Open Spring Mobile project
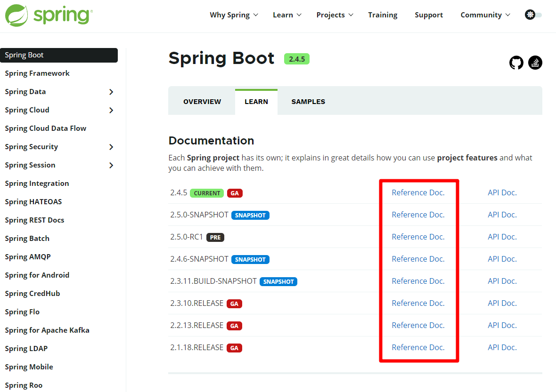 click(29, 367)
